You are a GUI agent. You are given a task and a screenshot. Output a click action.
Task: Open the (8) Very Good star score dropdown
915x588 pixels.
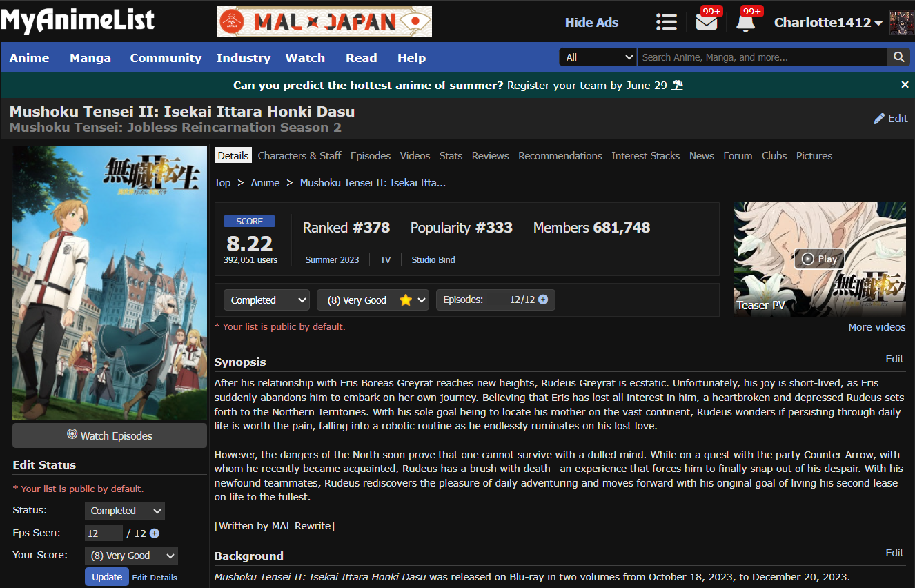[373, 300]
